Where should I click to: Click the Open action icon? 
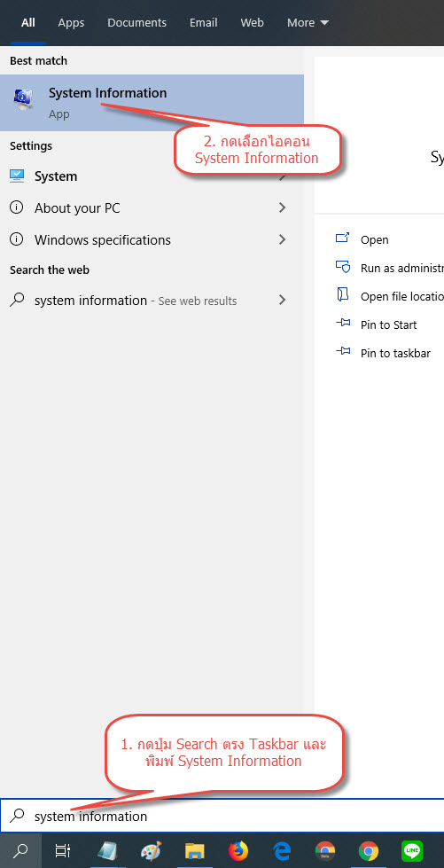click(343, 238)
